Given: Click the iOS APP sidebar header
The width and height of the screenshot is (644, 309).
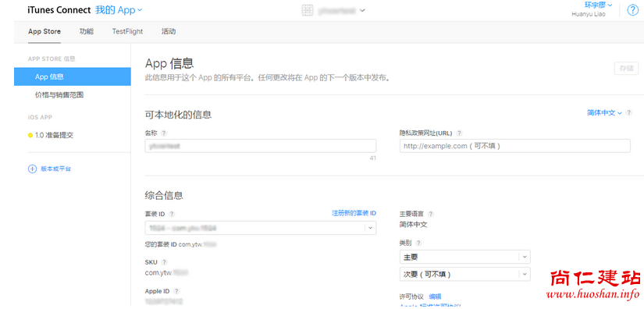Looking at the screenshot, I should (41, 117).
